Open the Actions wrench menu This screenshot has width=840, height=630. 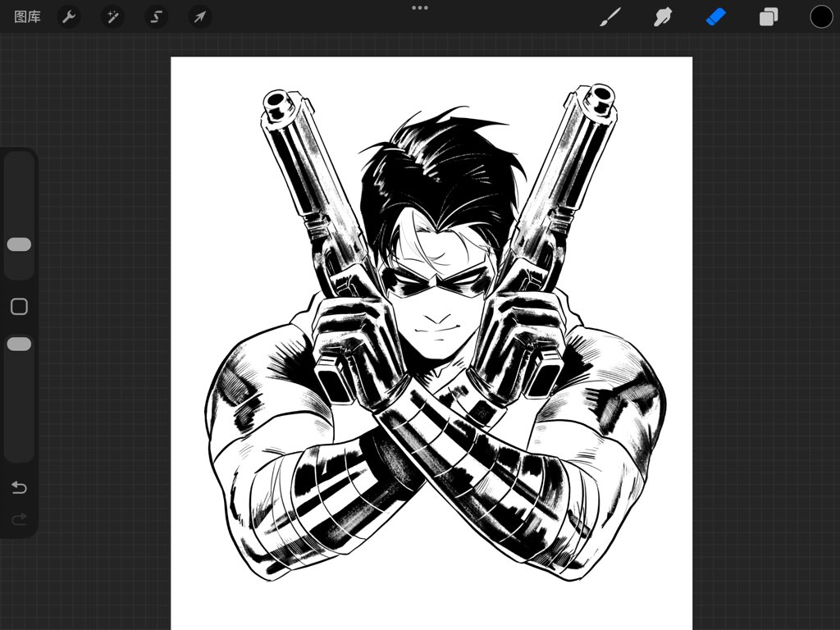point(69,17)
